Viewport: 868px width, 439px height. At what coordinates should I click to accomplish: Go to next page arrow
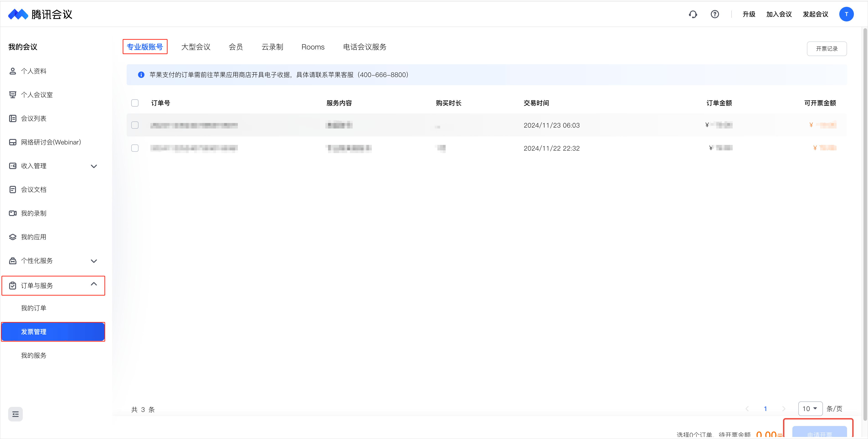(x=784, y=409)
